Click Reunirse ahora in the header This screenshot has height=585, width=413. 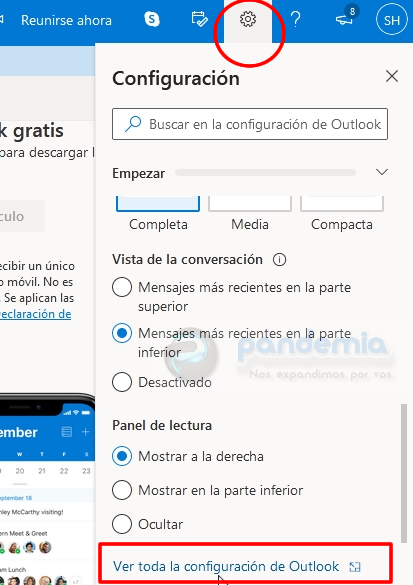click(66, 20)
